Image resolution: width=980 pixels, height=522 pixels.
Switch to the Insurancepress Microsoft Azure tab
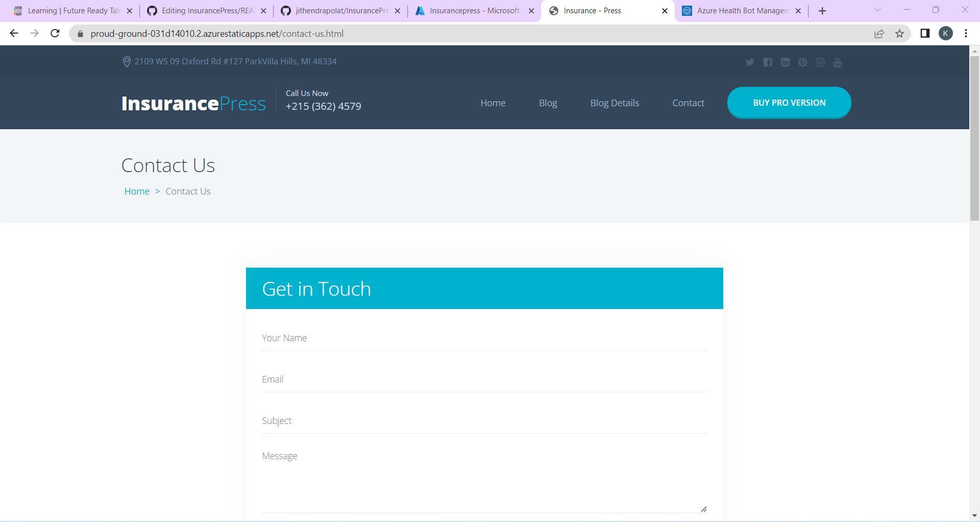[474, 11]
